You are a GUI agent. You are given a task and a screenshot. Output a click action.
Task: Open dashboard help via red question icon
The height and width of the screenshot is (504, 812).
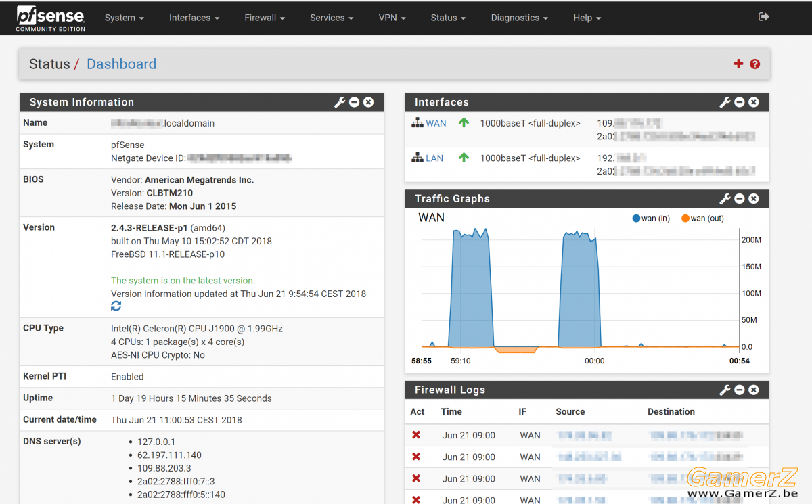point(755,64)
